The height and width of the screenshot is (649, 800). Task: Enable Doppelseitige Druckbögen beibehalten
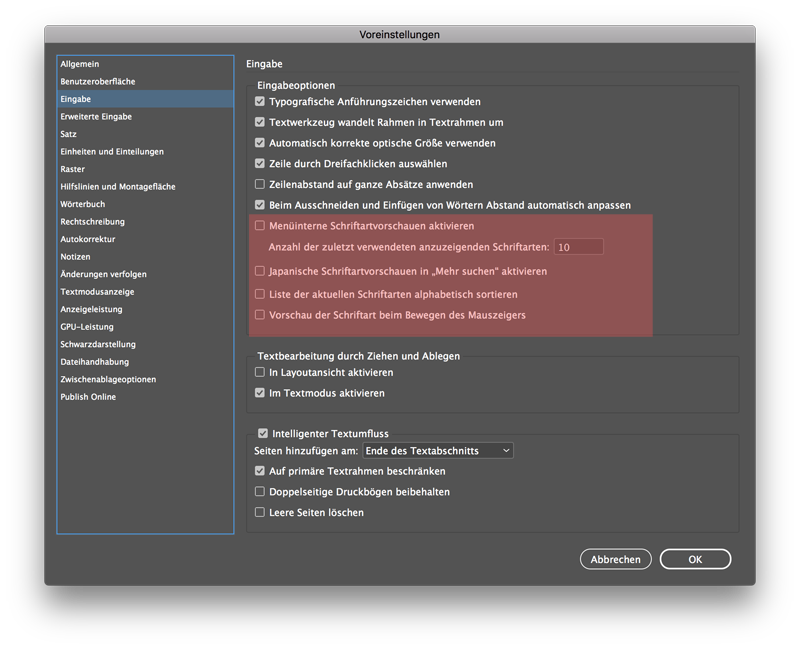tap(260, 491)
